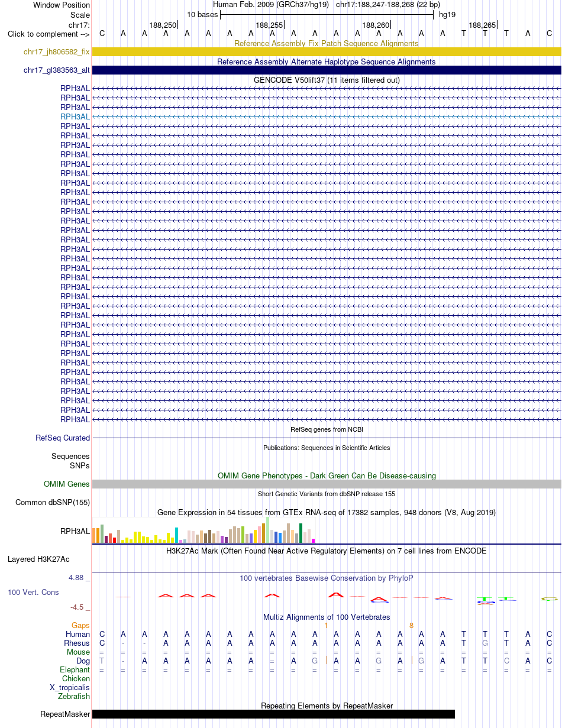Click the 188,250 ruler position marker
The height and width of the screenshot is (728, 562).
coord(163,25)
